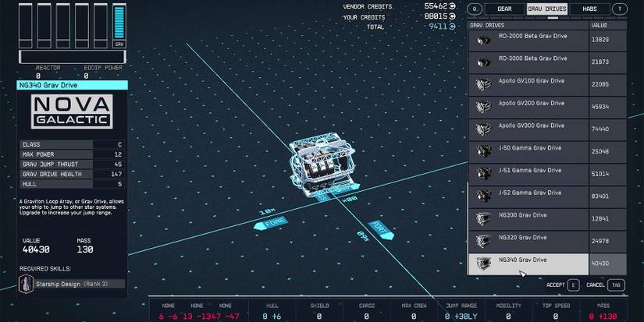
Task: Choose the Apollo GV300 Grav Drive icon
Action: pyautogui.click(x=483, y=129)
